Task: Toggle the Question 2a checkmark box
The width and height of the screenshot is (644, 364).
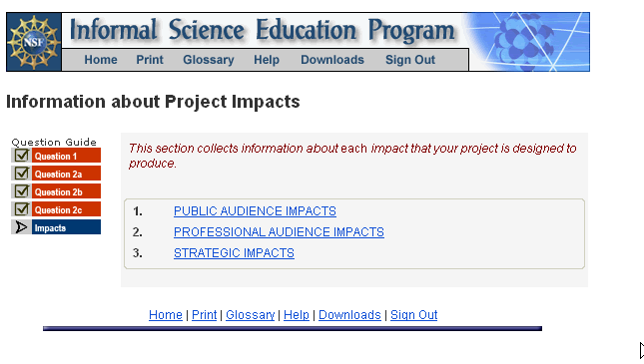Action: 21,174
